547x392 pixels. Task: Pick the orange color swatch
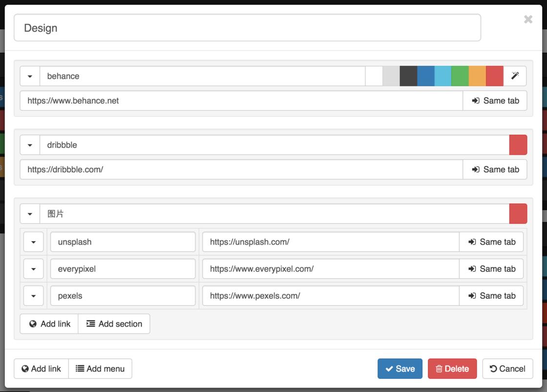[477, 76]
